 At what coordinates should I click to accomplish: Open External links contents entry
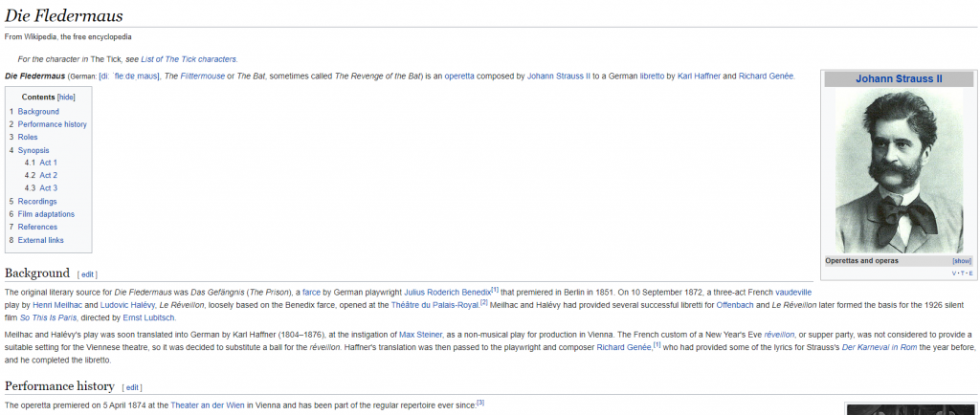(x=40, y=240)
